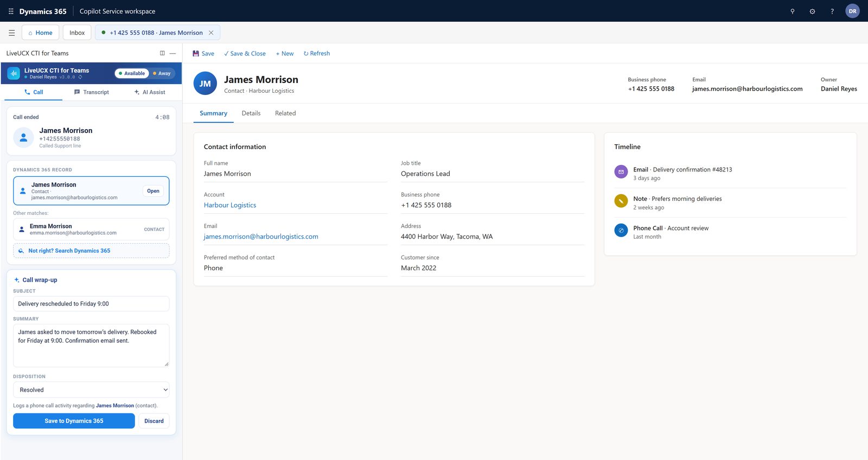Open the DR user account avatar
This screenshot has width=868, height=460.
(853, 11)
